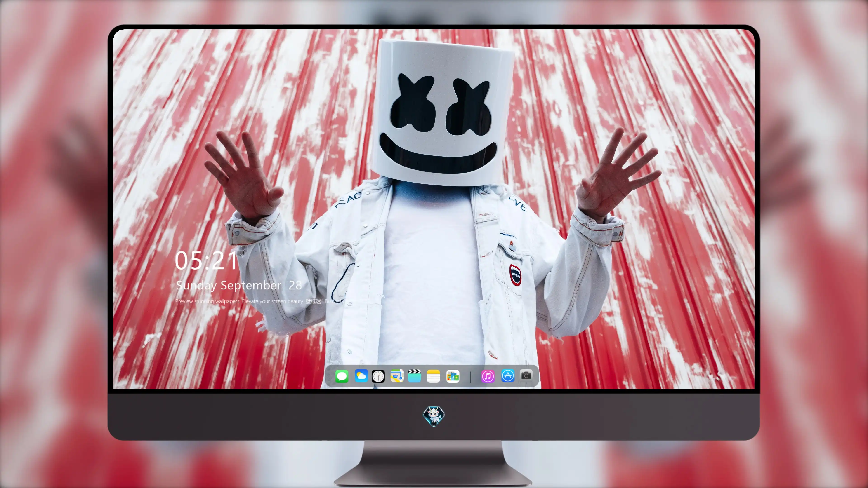Open the Maps app in the dock

pos(397,376)
